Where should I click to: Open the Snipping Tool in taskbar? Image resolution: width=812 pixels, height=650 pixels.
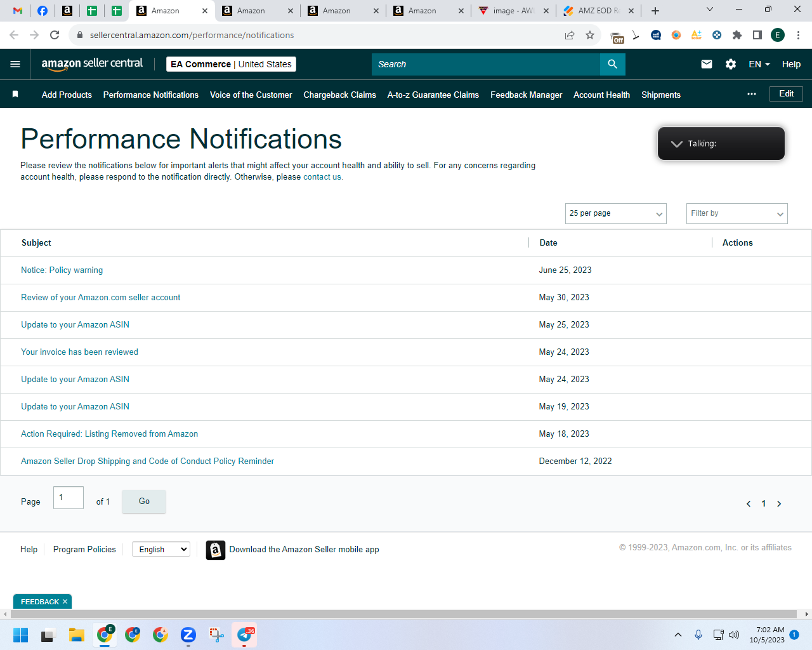216,635
